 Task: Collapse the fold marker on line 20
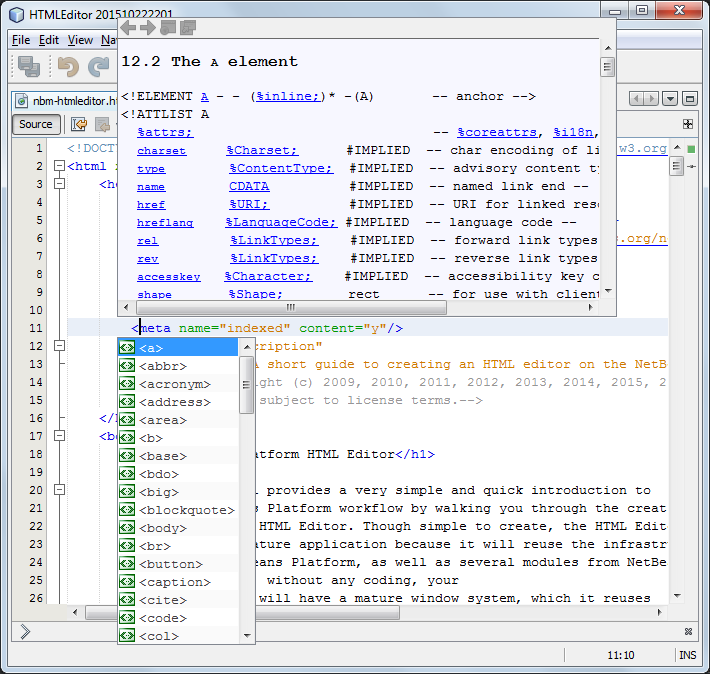58,490
